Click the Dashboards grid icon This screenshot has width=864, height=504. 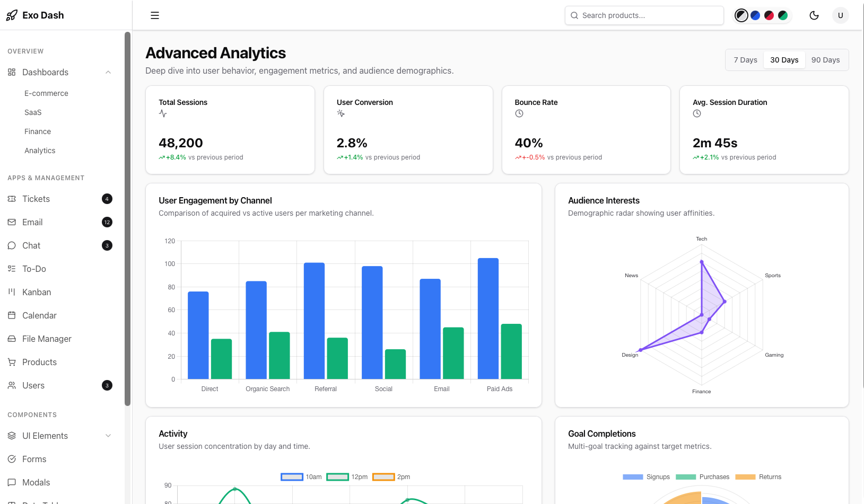12,72
